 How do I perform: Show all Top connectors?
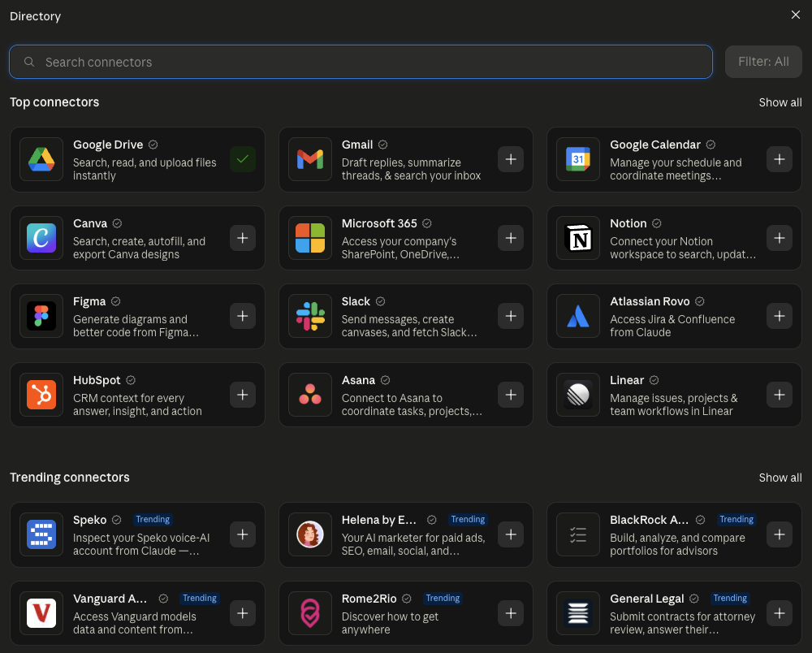tap(780, 102)
